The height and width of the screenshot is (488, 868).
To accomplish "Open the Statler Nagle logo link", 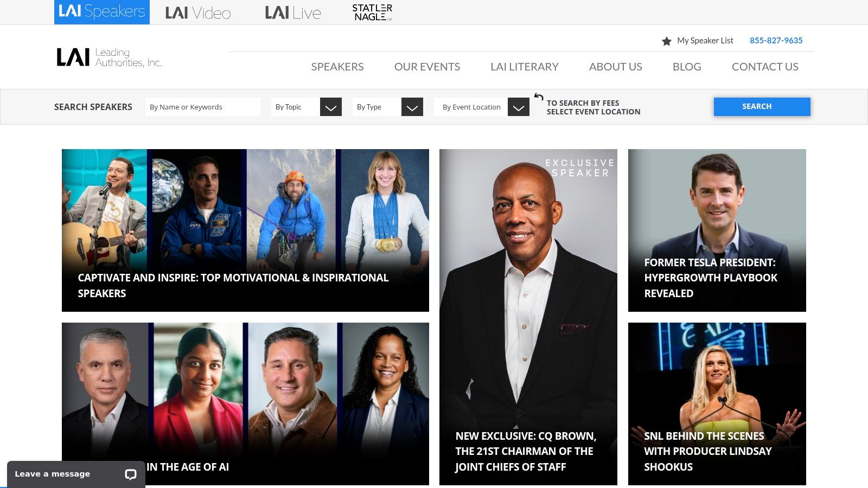I will pyautogui.click(x=372, y=12).
